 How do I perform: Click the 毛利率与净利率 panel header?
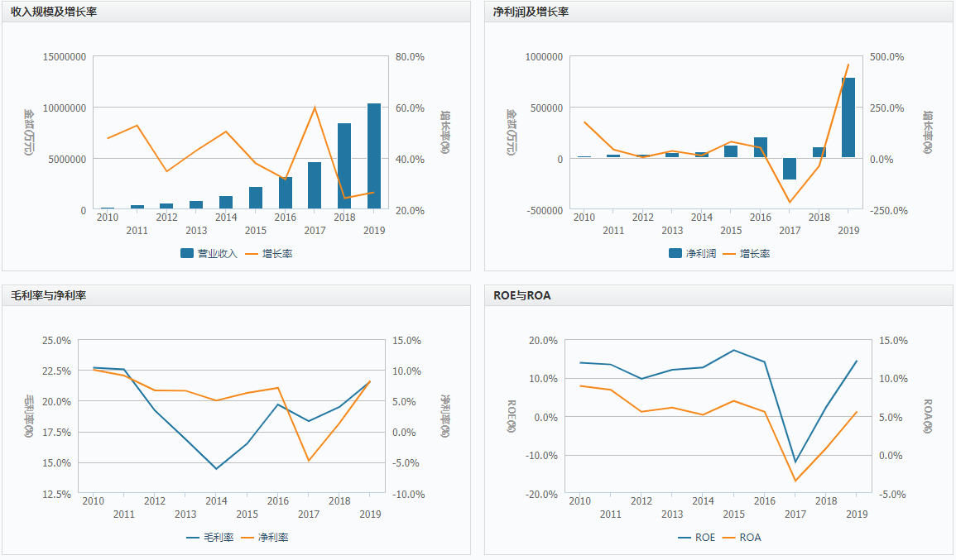pos(48,295)
